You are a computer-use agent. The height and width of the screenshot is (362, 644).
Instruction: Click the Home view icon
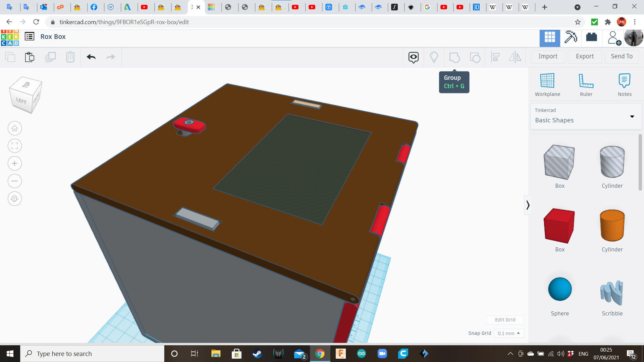[x=14, y=128]
